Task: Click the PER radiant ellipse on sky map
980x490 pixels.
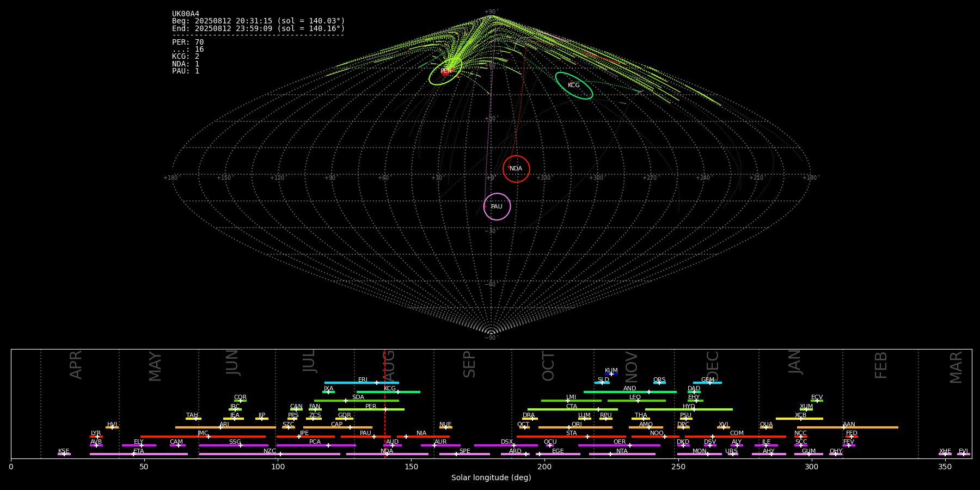Action: [445, 71]
